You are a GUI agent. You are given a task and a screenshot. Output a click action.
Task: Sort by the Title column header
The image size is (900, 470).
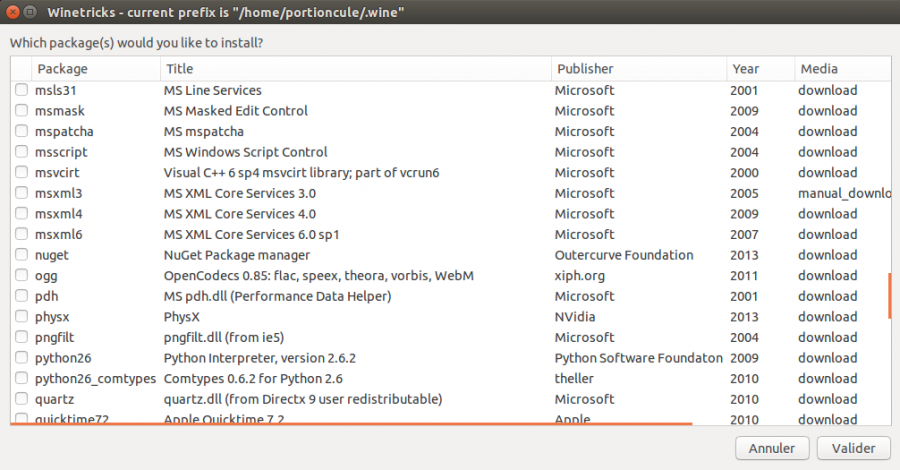click(x=356, y=69)
